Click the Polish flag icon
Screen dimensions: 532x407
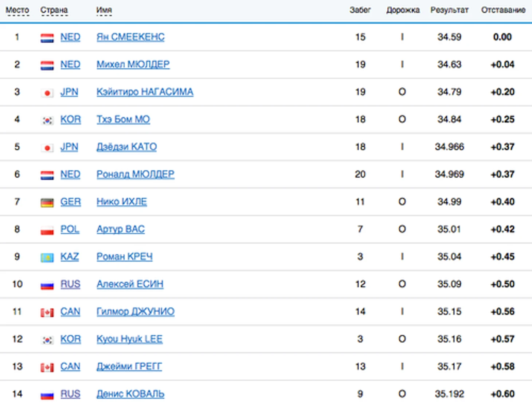coord(47,230)
